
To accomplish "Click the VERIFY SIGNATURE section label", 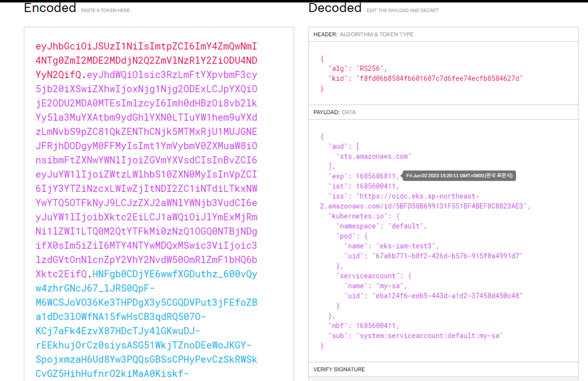I will (x=339, y=369).
